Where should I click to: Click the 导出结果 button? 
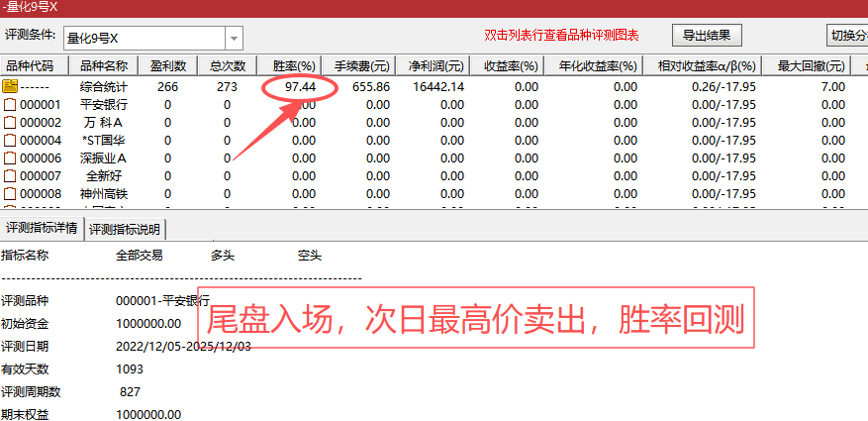tap(706, 36)
